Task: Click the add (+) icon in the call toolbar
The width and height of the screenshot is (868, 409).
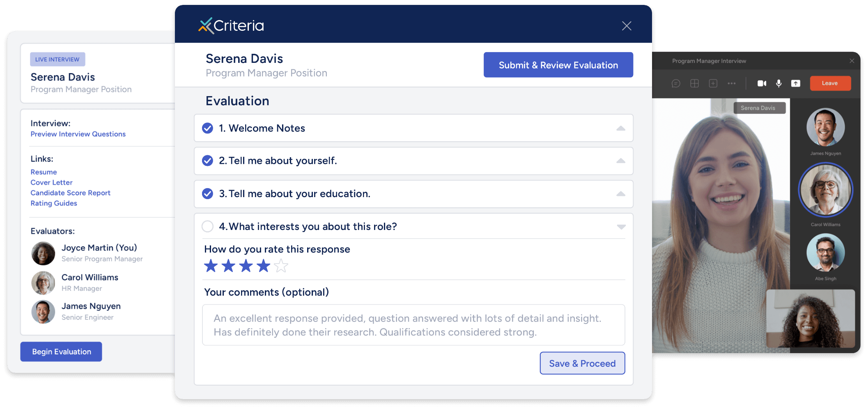Action: tap(713, 84)
